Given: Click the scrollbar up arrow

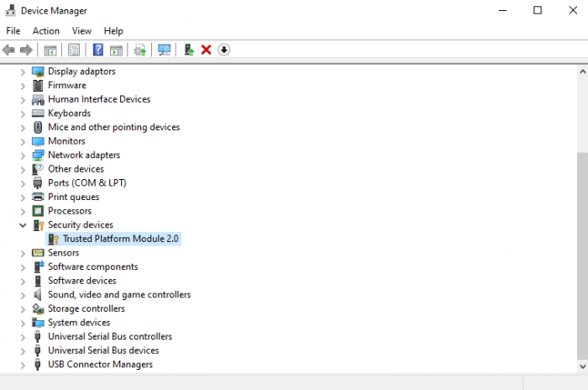Looking at the screenshot, I should [582, 71].
